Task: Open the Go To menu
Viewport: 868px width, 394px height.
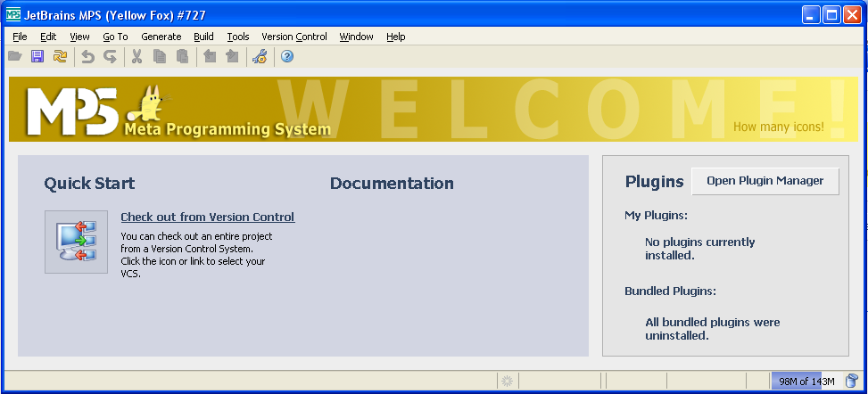Action: [x=115, y=37]
